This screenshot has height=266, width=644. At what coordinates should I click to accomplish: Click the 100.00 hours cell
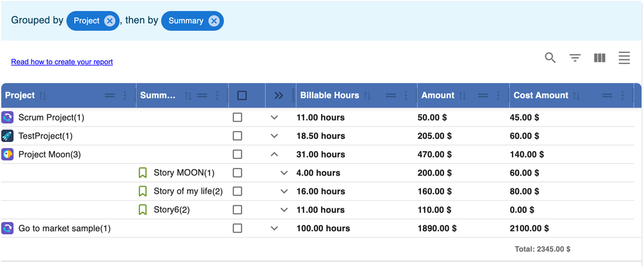pos(323,228)
